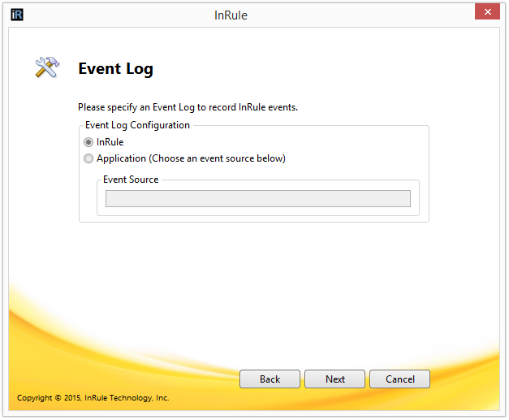Click the Event Log Configuration group label
Viewport: 509px width, 420px height.
click(x=137, y=125)
